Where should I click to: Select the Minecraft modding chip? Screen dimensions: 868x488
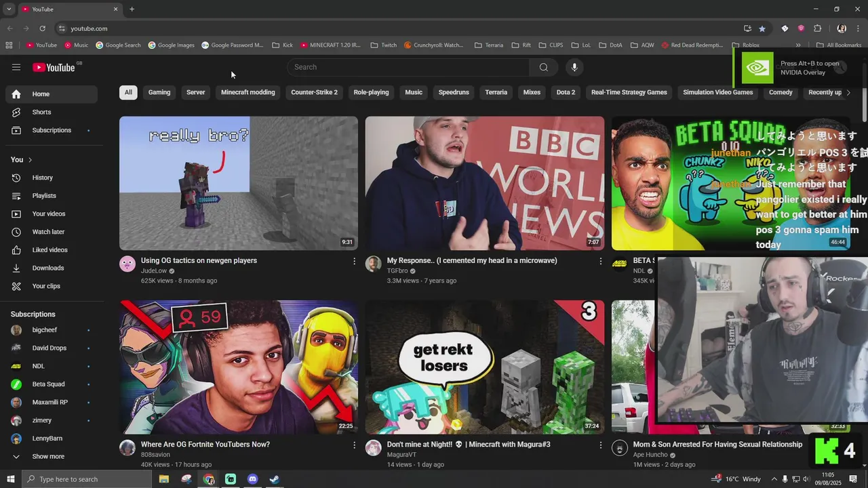pyautogui.click(x=248, y=92)
